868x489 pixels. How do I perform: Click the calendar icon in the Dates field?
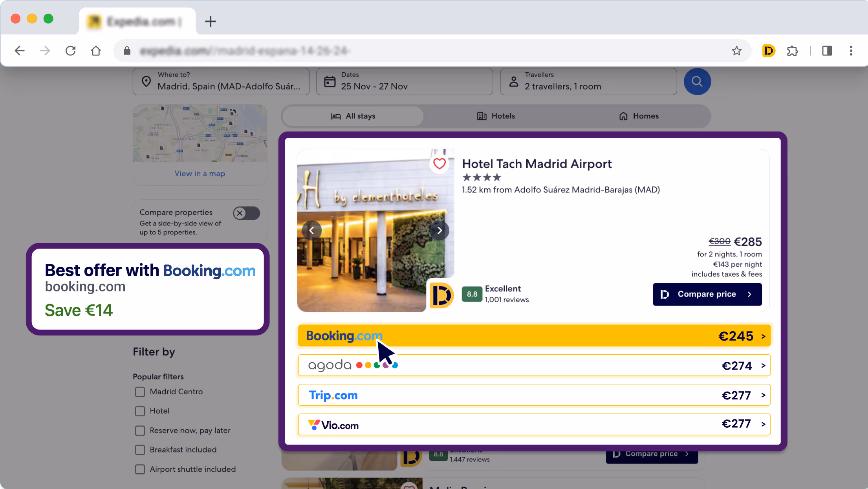coord(330,81)
